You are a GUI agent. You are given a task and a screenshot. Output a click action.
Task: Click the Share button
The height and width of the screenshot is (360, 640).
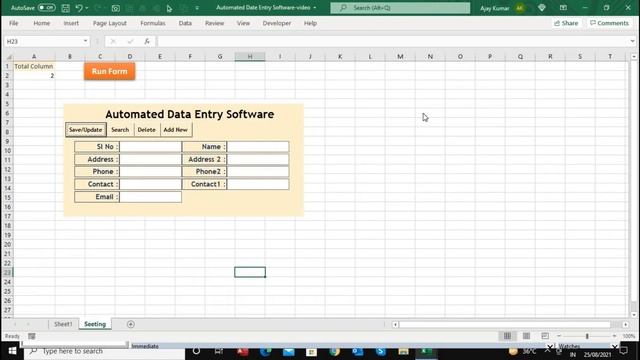[566, 23]
